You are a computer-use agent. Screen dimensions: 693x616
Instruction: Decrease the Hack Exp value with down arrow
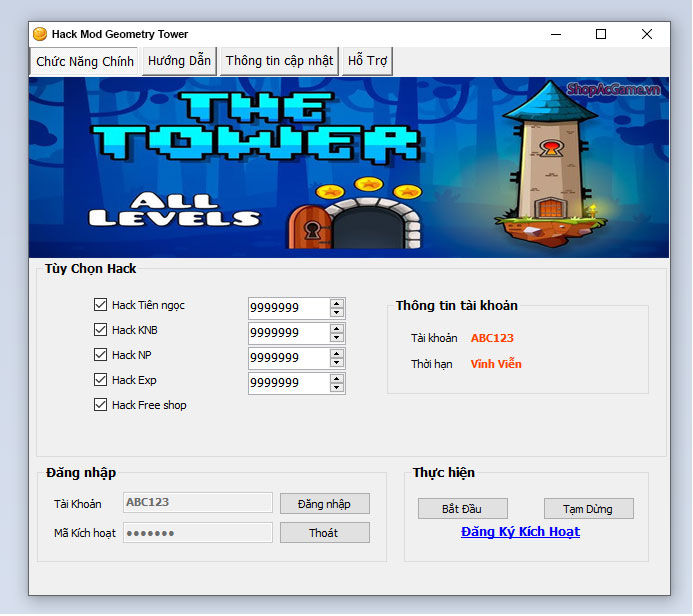(x=337, y=388)
